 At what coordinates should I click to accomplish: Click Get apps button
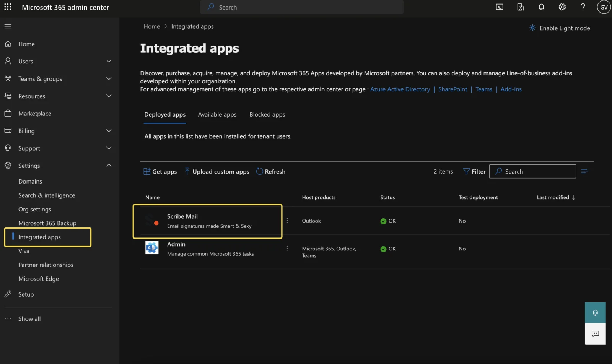tap(160, 172)
